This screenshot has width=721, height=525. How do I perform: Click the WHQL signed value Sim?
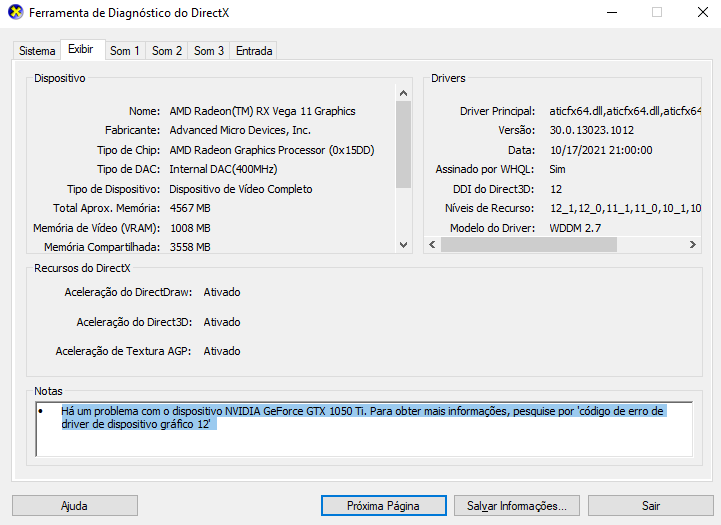557,170
